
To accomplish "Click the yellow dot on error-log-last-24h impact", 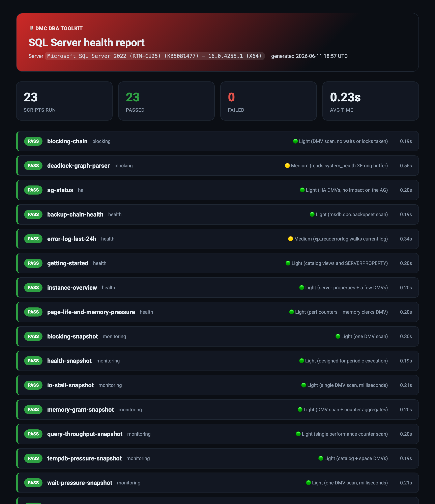I will click(x=290, y=239).
